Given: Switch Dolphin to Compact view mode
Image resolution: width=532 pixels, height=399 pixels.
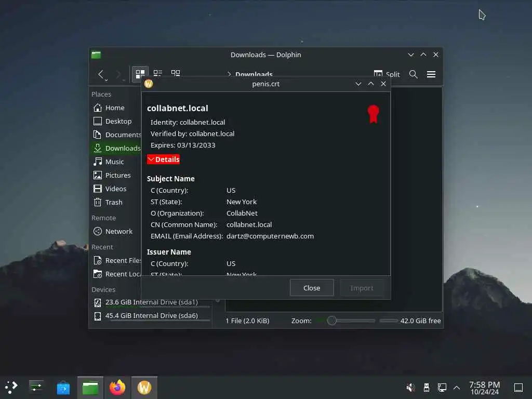Looking at the screenshot, I should point(158,73).
